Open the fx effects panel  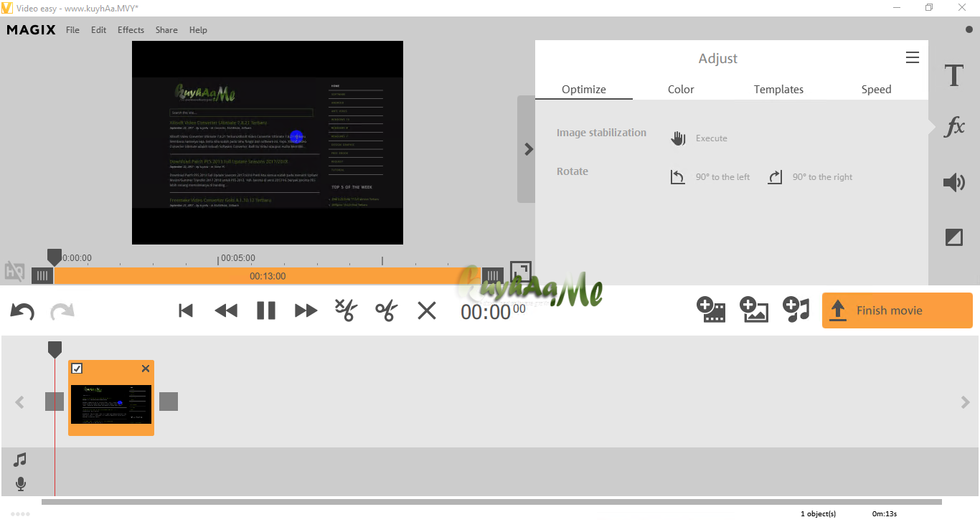click(953, 128)
